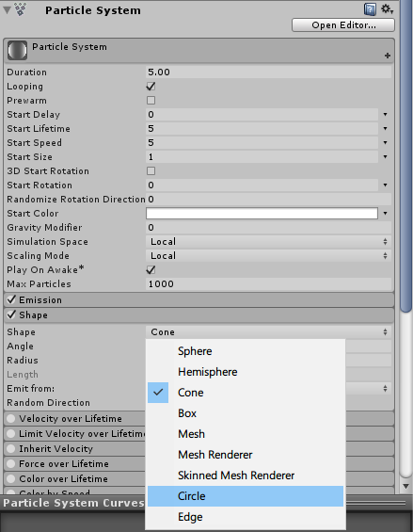Open the Scaling Mode dropdown
Image resolution: width=413 pixels, height=532 pixels.
[268, 255]
